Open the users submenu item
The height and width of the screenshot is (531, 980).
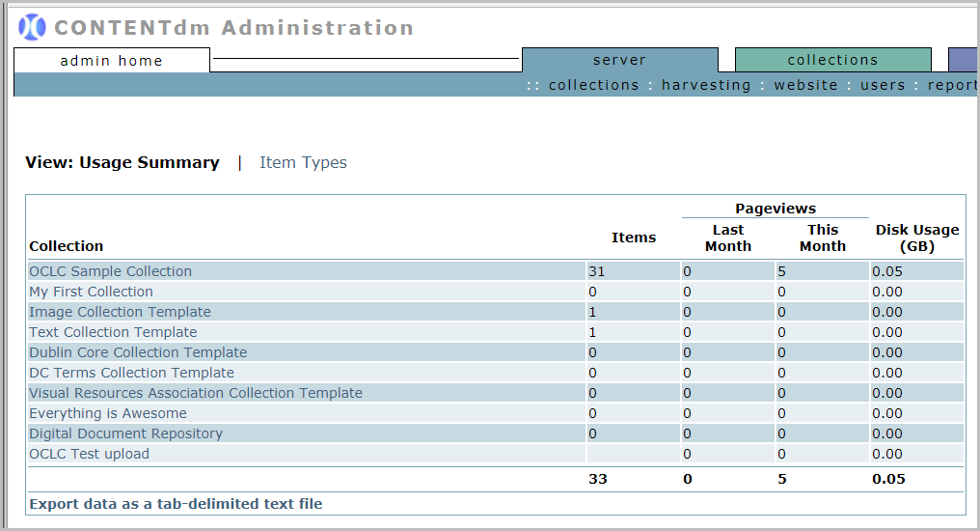click(883, 85)
